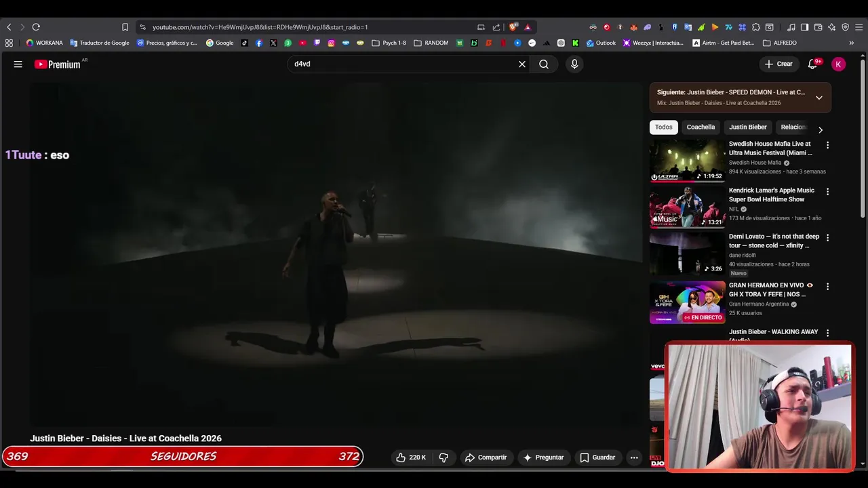Screen dimensions: 868x488
Task: Open Psych 1-8 bookmarks folder
Action: (x=389, y=43)
